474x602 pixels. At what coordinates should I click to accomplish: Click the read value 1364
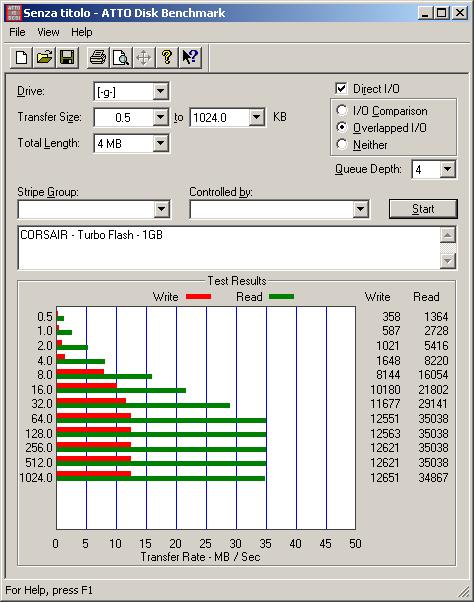[x=436, y=317]
